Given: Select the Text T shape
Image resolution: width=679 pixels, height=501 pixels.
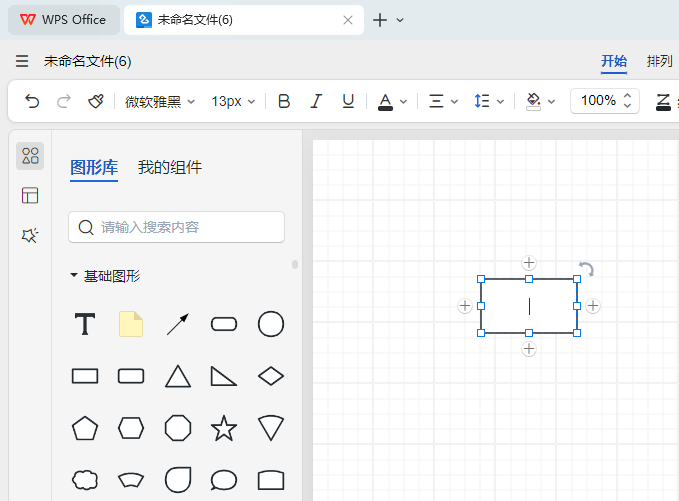Looking at the screenshot, I should coord(85,324).
